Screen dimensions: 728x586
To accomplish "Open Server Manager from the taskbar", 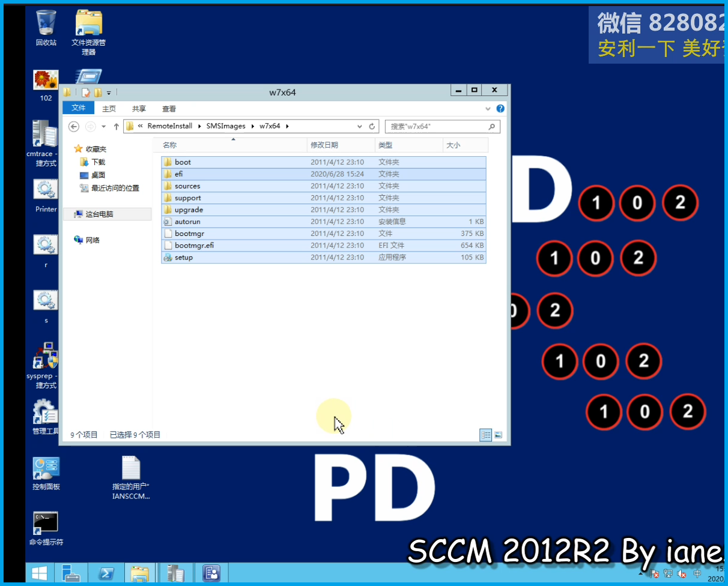I will (x=71, y=573).
